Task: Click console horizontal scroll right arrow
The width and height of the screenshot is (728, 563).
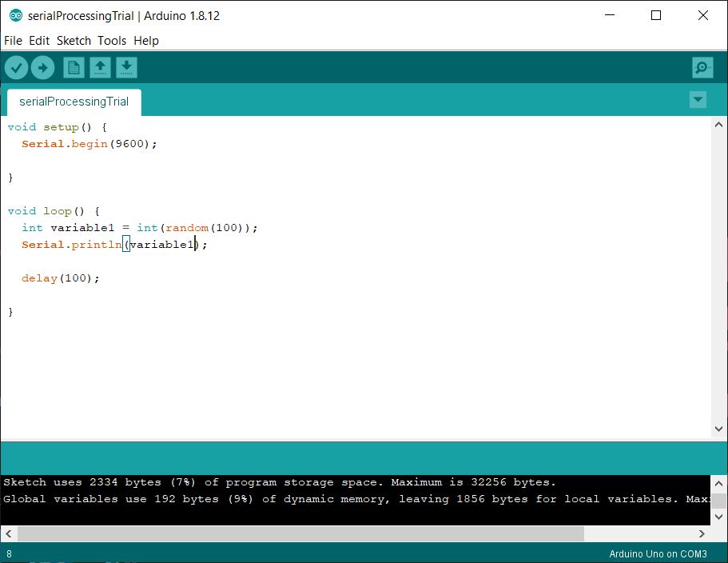Action: tap(702, 533)
